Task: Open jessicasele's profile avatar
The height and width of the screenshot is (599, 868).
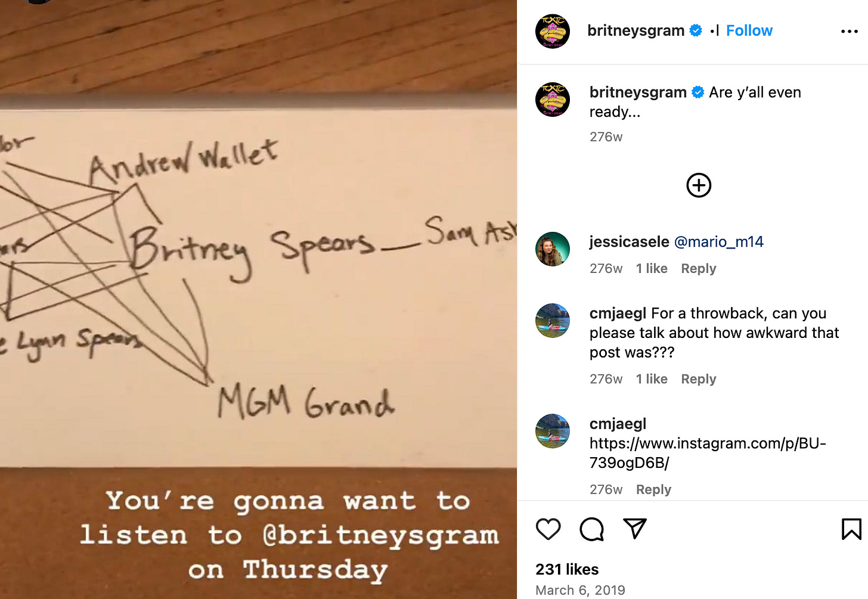Action: click(553, 249)
